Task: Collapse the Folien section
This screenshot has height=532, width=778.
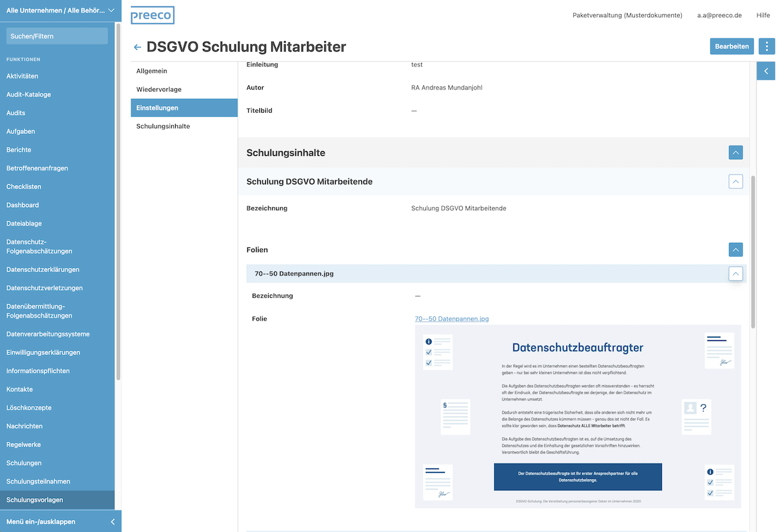Action: point(736,249)
